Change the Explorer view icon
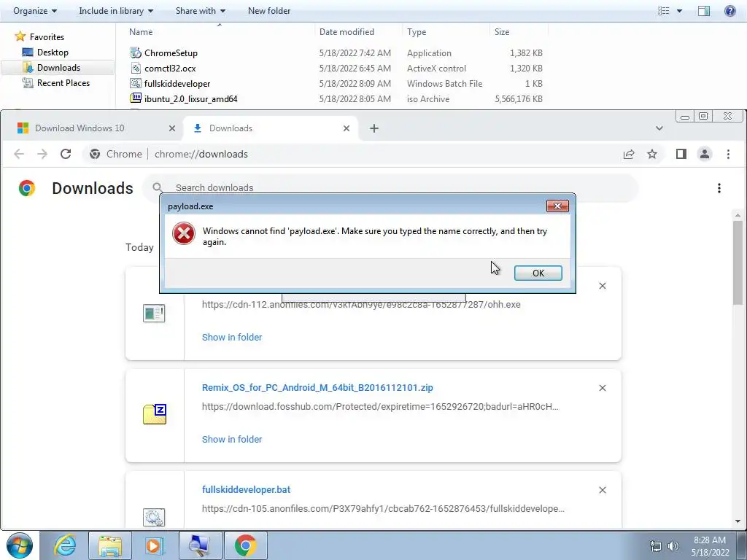747x560 pixels. [x=664, y=10]
